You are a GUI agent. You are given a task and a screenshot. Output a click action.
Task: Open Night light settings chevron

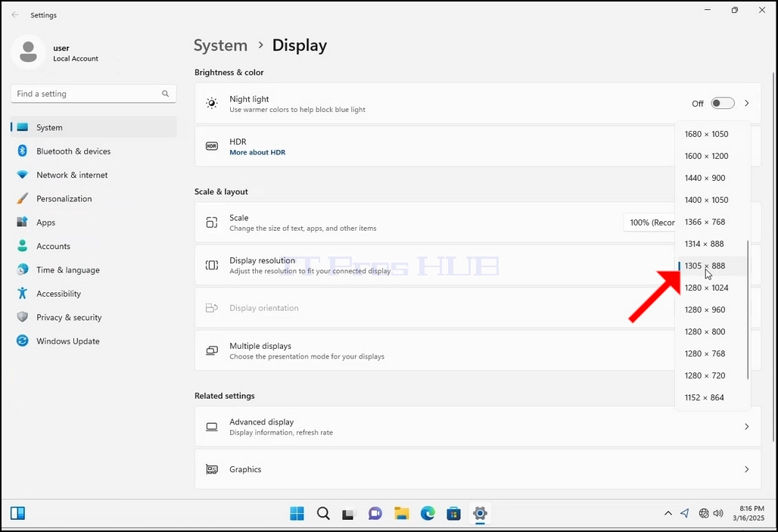coord(747,103)
